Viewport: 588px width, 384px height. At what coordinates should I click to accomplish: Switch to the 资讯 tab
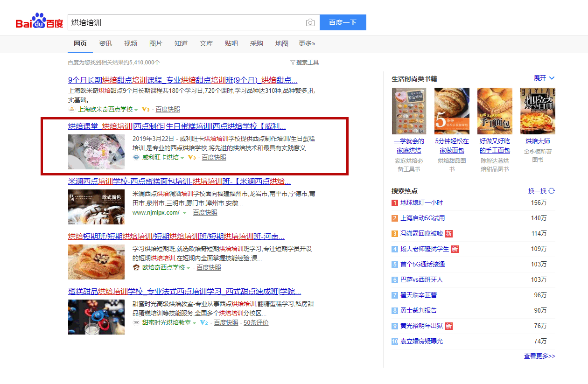(x=105, y=44)
